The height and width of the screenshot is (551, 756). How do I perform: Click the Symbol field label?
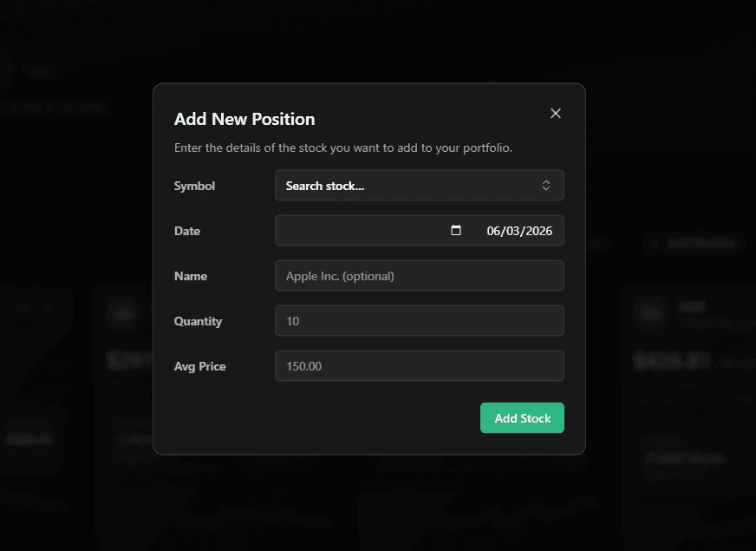(194, 186)
